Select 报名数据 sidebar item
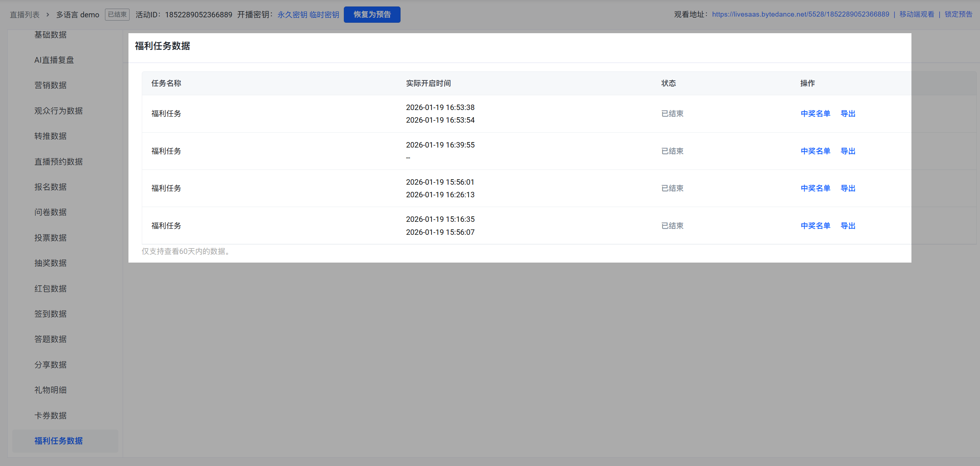 [x=51, y=187]
